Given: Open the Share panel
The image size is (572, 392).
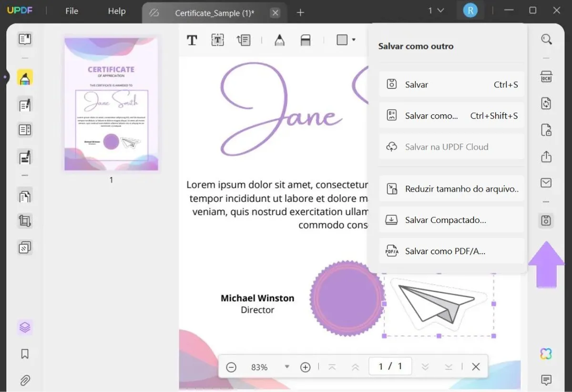Looking at the screenshot, I should pyautogui.click(x=546, y=156).
